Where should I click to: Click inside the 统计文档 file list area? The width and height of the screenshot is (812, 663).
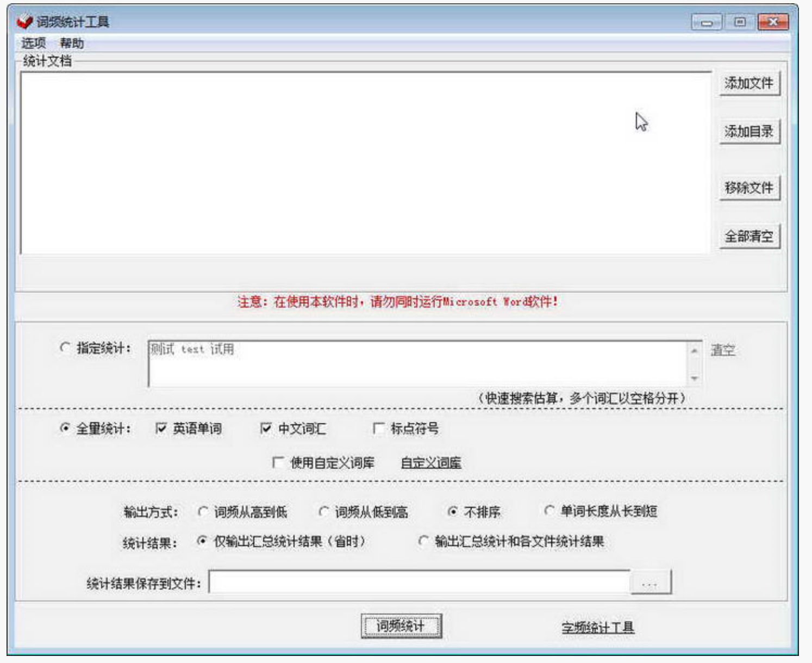point(365,163)
